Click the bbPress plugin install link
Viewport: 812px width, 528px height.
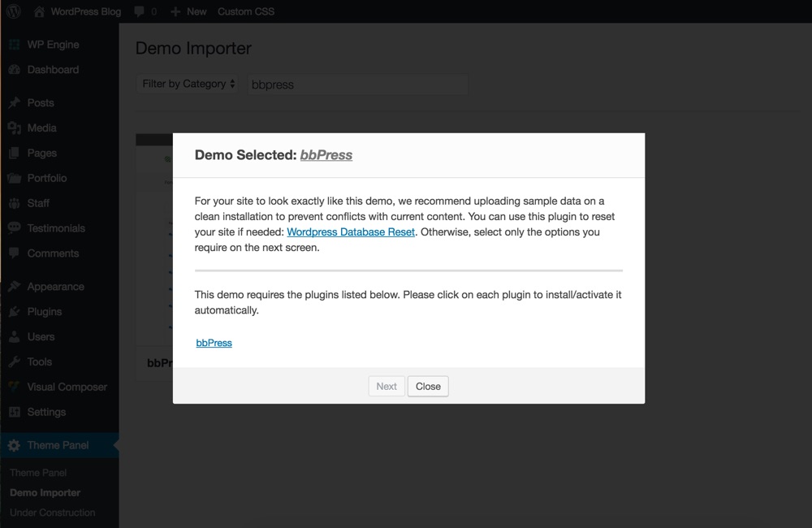214,343
